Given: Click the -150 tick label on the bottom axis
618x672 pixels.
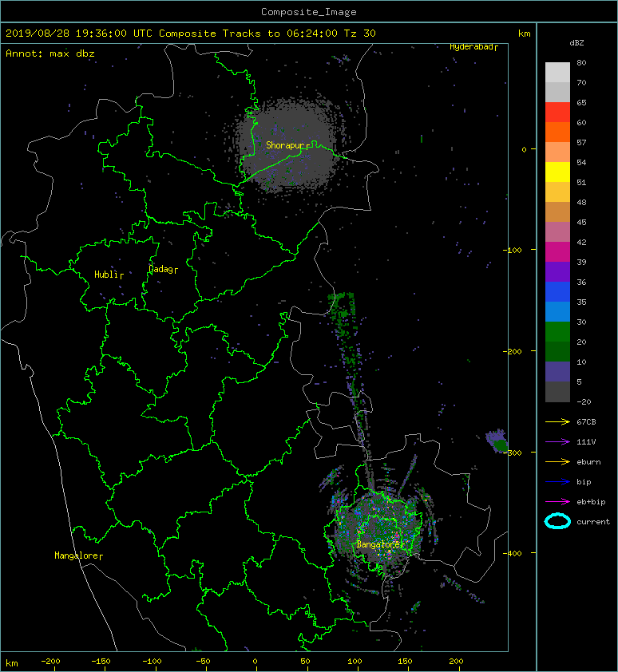Looking at the screenshot, I should click(x=101, y=662).
